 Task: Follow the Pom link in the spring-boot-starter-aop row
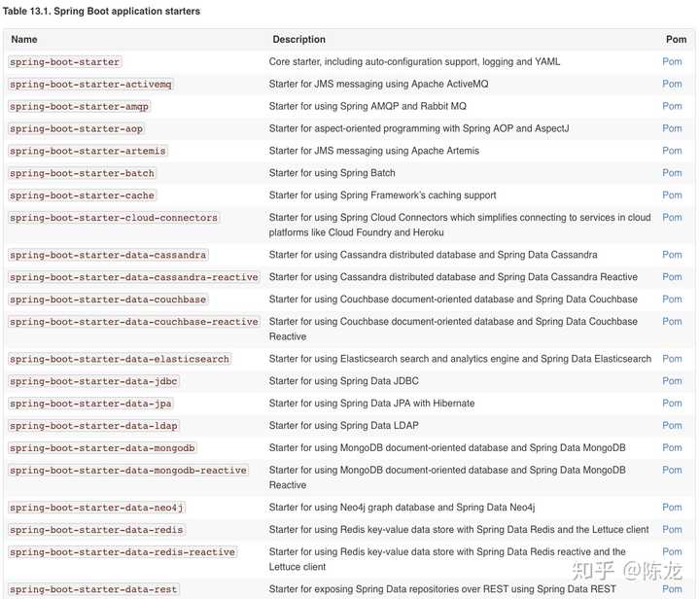pyautogui.click(x=672, y=128)
